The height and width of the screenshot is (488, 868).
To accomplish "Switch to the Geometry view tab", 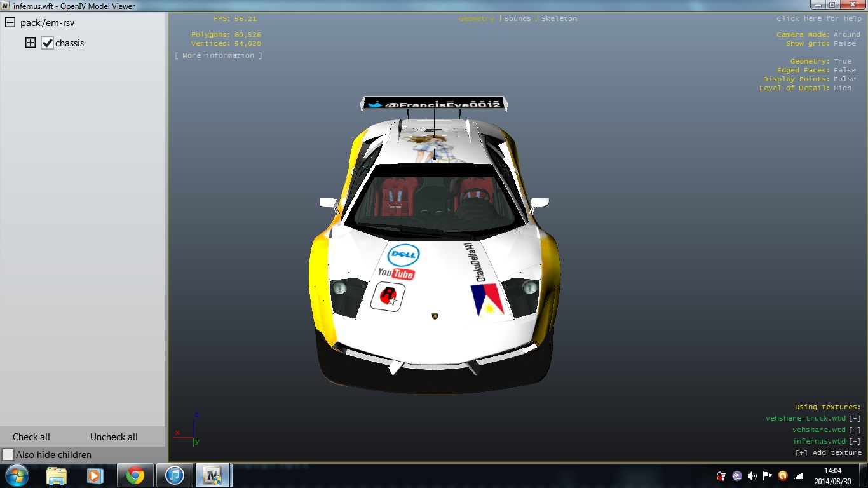I will (x=476, y=18).
